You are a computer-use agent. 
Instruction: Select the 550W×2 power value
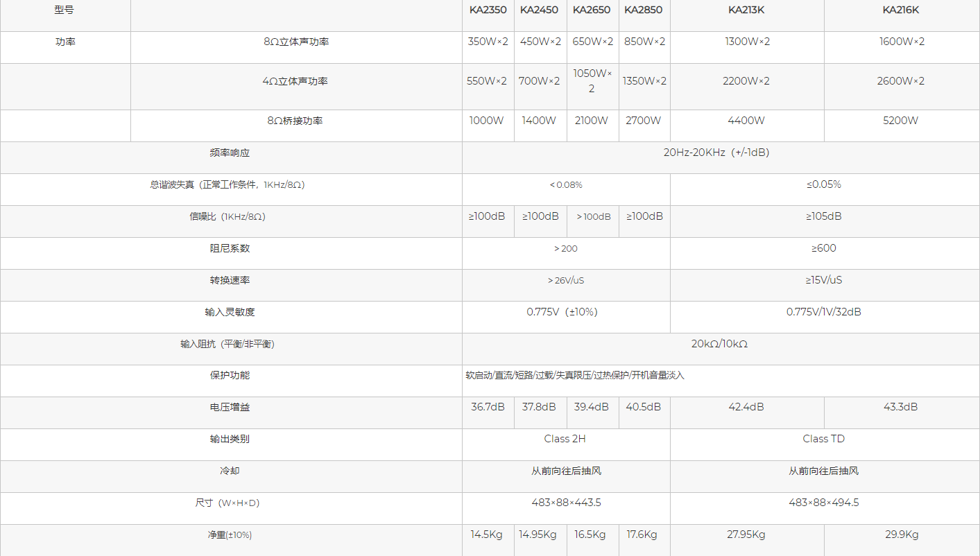click(x=488, y=81)
